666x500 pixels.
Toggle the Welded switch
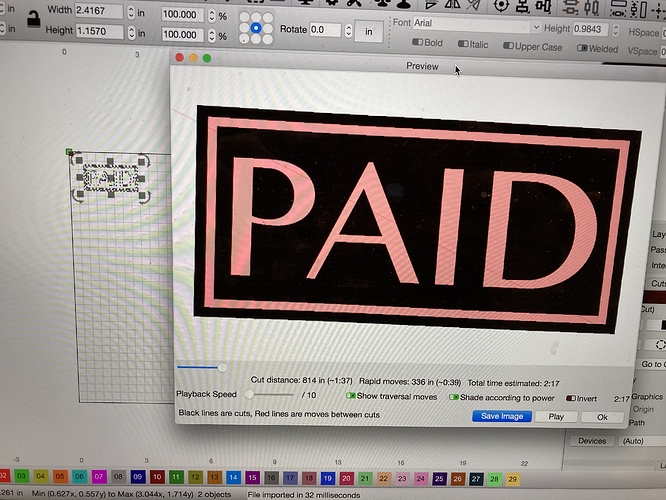tap(582, 48)
